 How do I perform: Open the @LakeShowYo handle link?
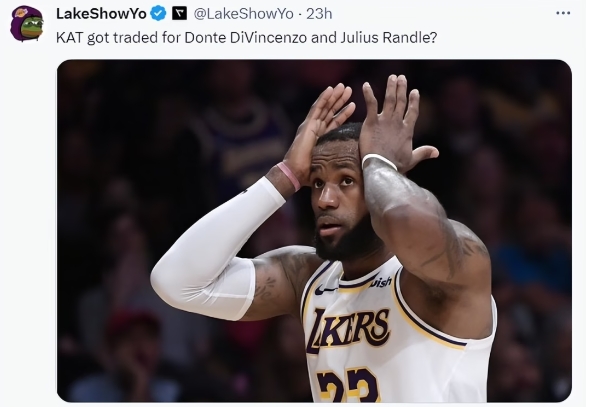244,14
